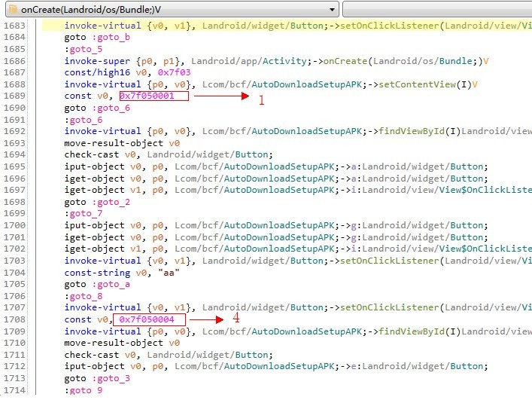Screen dimensions: 532x400
Task: Click 'setContentView' on line 1688
Action: coord(417,84)
